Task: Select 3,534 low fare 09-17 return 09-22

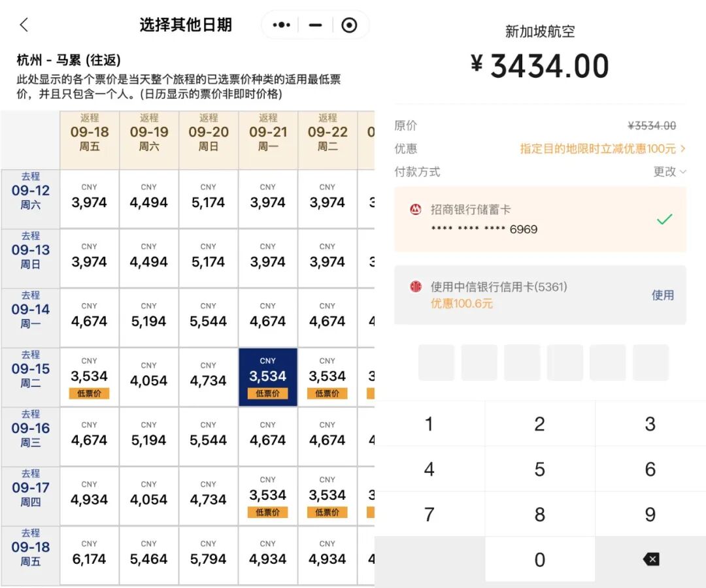Action: point(328,496)
